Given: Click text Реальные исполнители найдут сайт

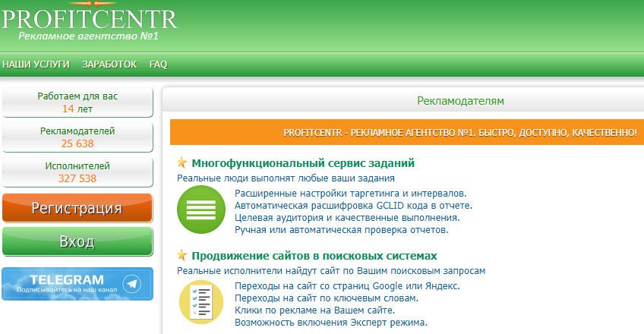Looking at the screenshot, I should click(331, 271).
